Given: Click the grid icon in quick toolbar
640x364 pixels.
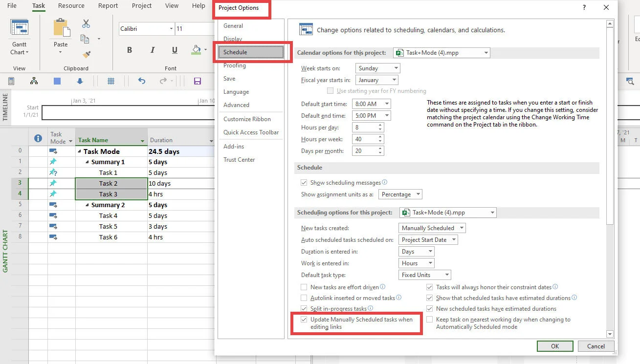Looking at the screenshot, I should click(x=111, y=81).
